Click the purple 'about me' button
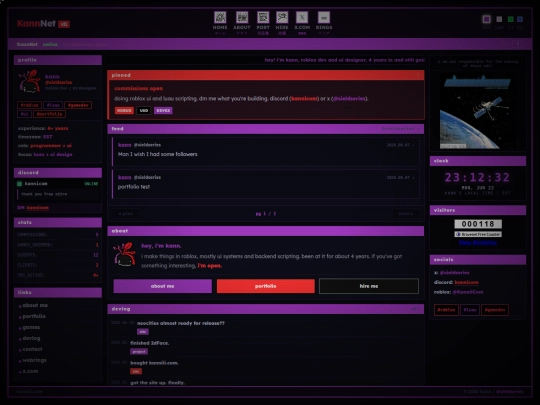The width and height of the screenshot is (540, 405). (x=163, y=286)
